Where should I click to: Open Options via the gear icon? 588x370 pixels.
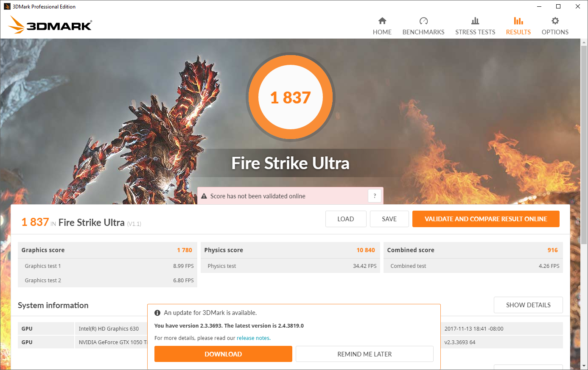(x=555, y=21)
